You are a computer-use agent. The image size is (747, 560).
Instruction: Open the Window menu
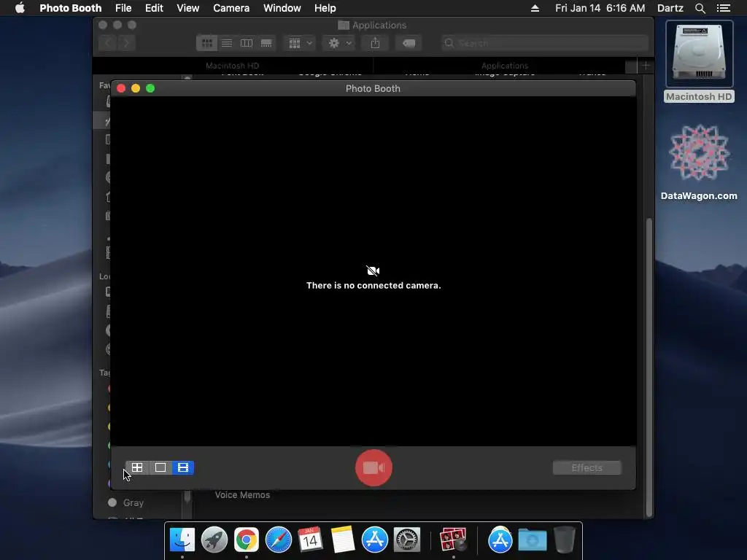282,8
